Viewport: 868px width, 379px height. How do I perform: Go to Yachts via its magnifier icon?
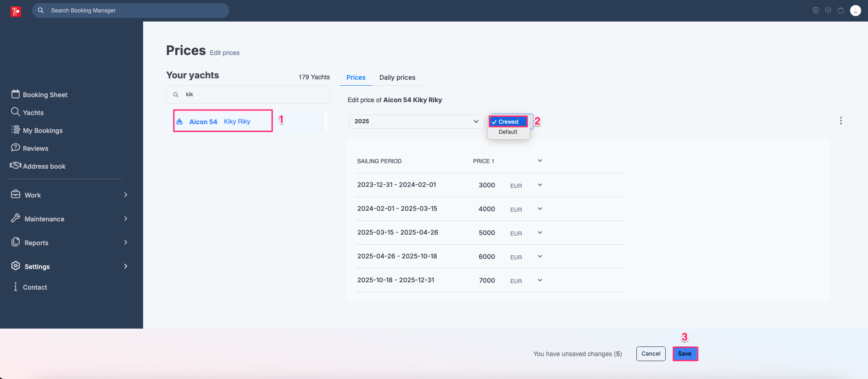click(x=16, y=112)
